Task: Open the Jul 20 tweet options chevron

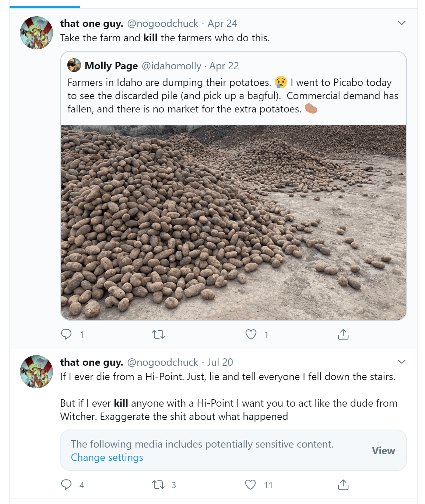Action: (x=402, y=362)
